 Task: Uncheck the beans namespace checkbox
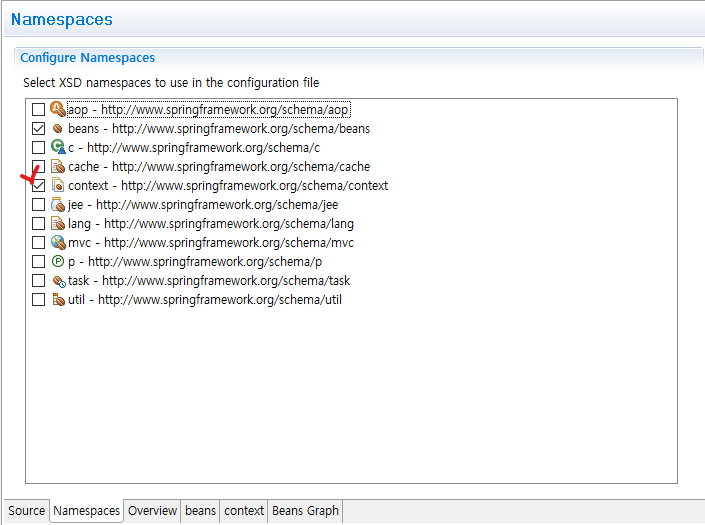[38, 129]
